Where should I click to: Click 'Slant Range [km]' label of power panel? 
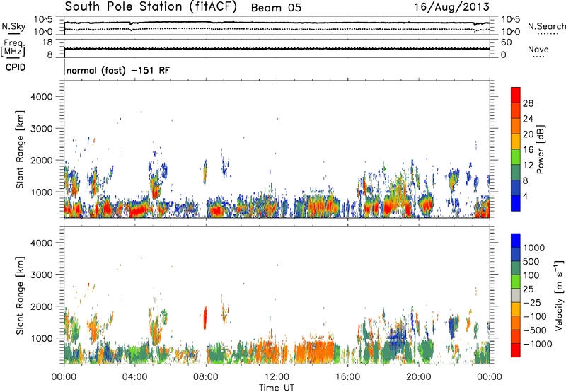point(20,149)
